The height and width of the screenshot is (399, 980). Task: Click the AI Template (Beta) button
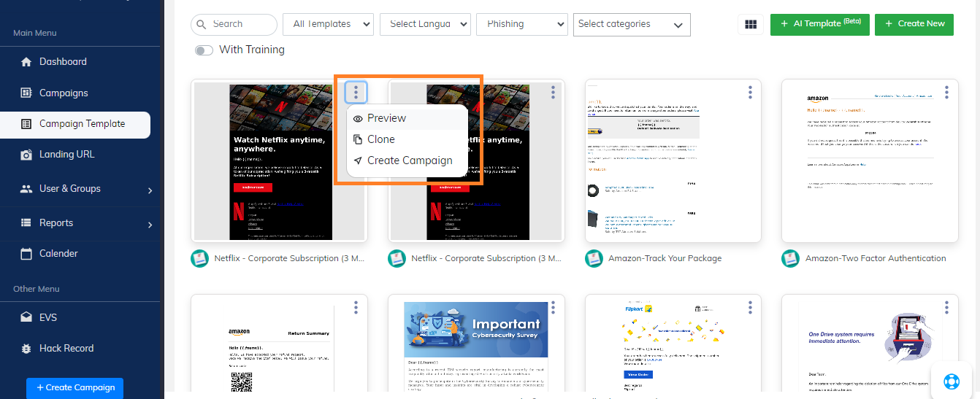(819, 23)
